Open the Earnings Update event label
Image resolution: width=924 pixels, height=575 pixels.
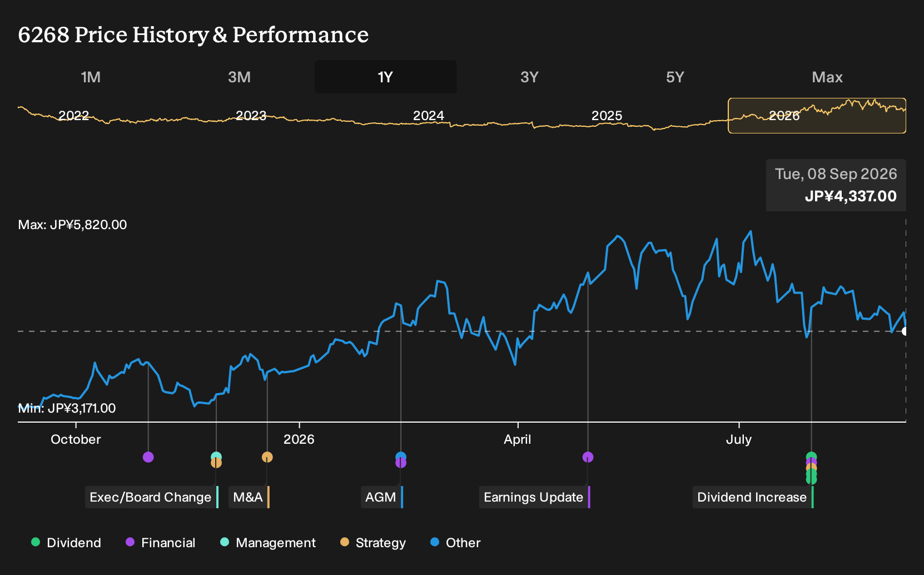point(535,497)
